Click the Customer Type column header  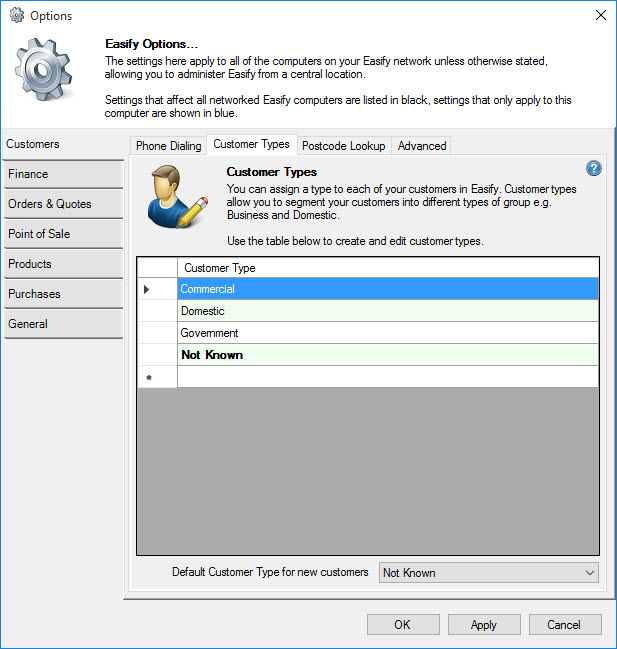point(387,268)
